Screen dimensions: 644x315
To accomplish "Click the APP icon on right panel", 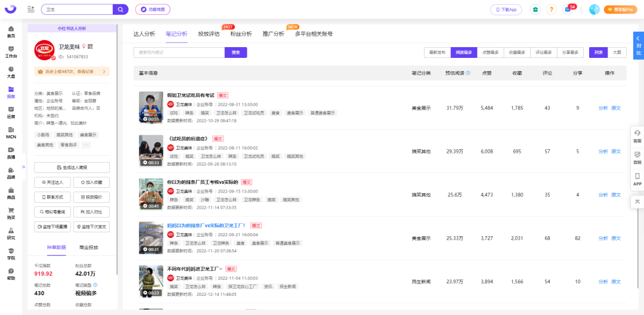I will click(x=637, y=180).
